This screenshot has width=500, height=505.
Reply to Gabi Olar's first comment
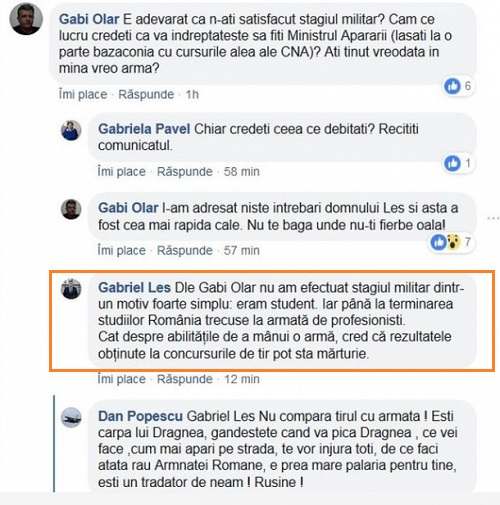pyautogui.click(x=146, y=95)
